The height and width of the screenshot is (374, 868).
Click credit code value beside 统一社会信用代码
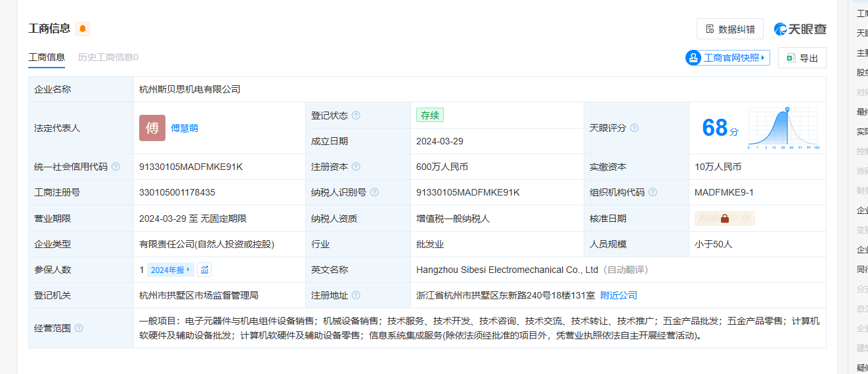click(191, 167)
